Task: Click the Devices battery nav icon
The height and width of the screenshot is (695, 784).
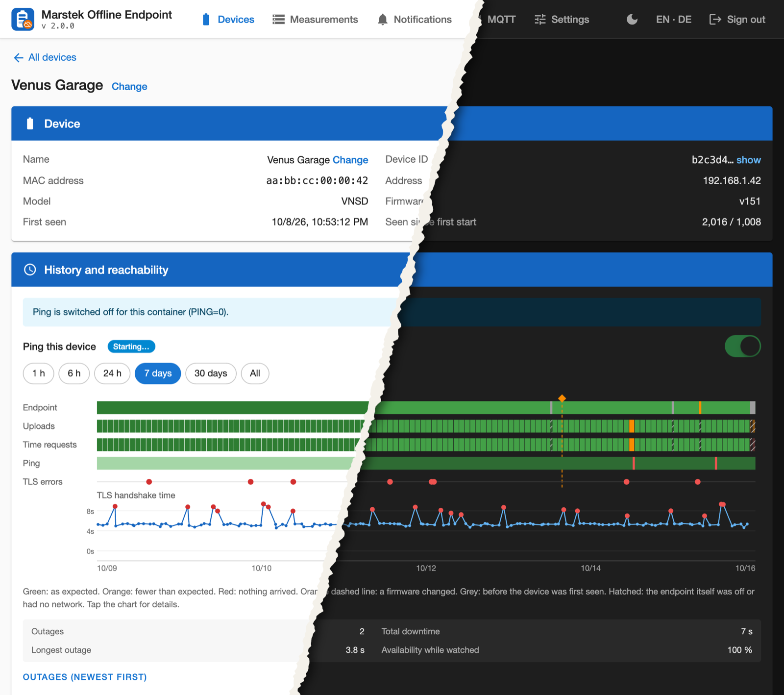Action: point(206,20)
